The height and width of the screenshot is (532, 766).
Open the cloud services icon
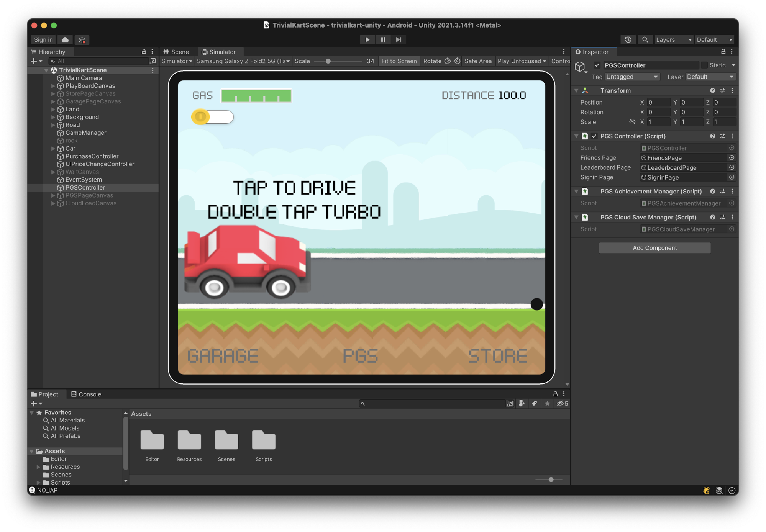click(x=65, y=39)
